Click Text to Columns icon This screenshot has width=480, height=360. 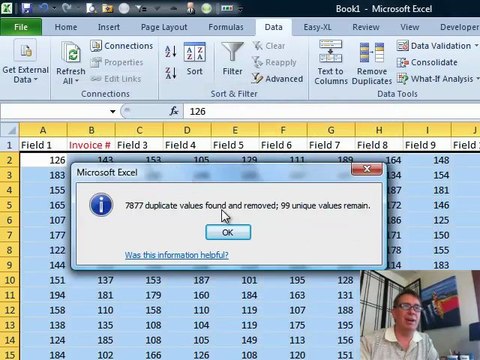coord(330,51)
